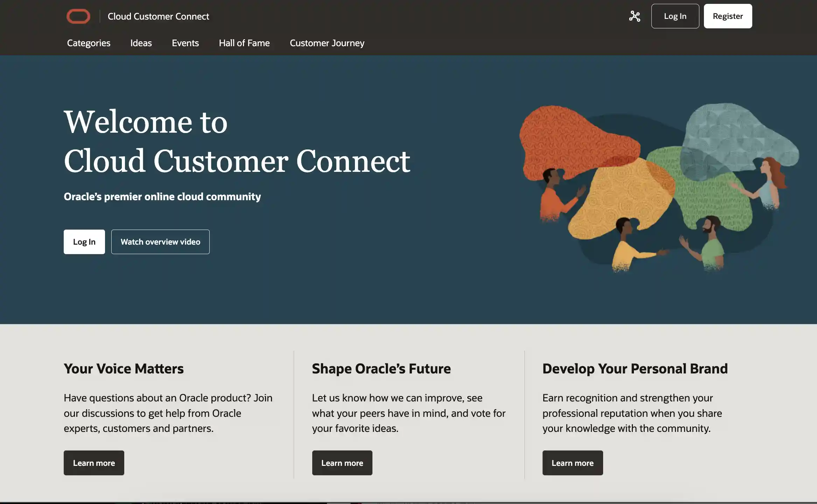Click the Develop Your Personal Brand heading
Image resolution: width=817 pixels, height=504 pixels.
[x=635, y=369]
